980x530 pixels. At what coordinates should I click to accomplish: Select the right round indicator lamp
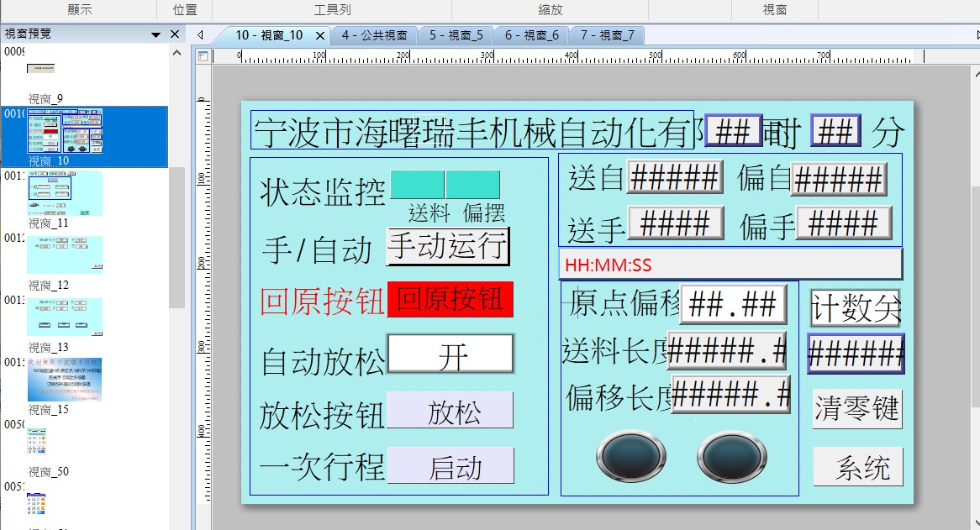[731, 458]
